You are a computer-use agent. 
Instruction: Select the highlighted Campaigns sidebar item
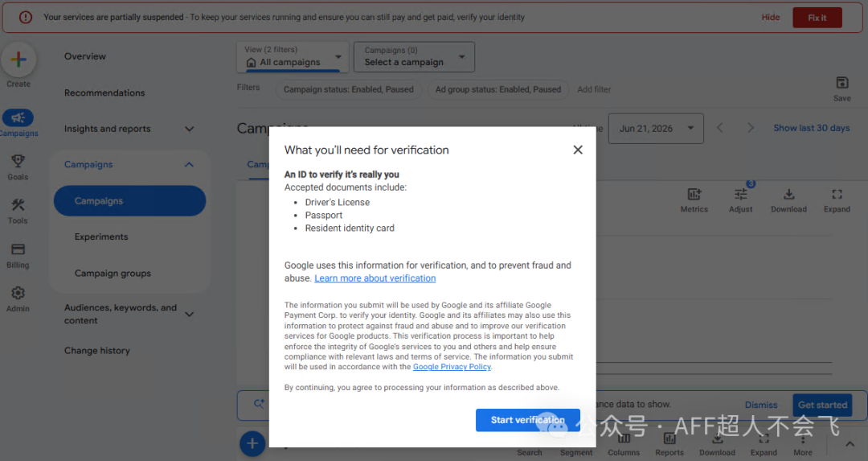click(x=129, y=200)
